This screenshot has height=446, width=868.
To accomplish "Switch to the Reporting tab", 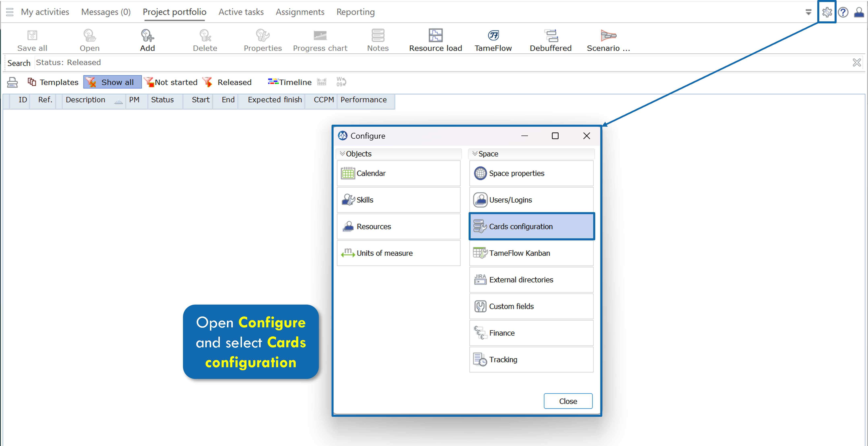I will point(355,12).
